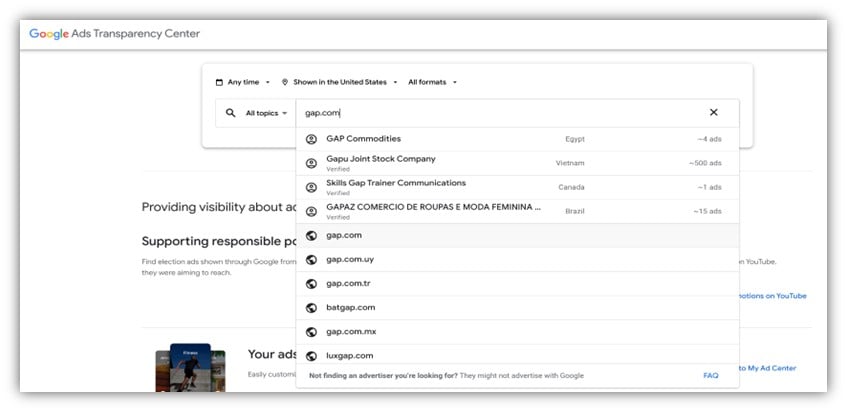847x412 pixels.
Task: Select the luxgap.com website suggestion
Action: click(517, 355)
